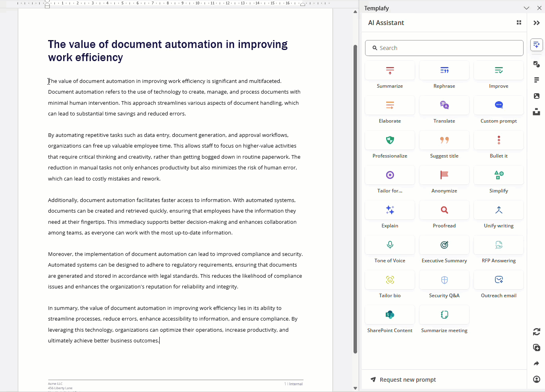Open the user account icon in sidebar
This screenshot has height=392, width=545.
[x=536, y=379]
